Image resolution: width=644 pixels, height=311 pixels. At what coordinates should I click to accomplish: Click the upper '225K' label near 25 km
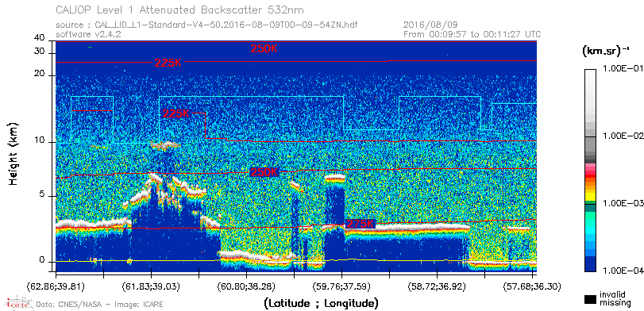click(168, 63)
